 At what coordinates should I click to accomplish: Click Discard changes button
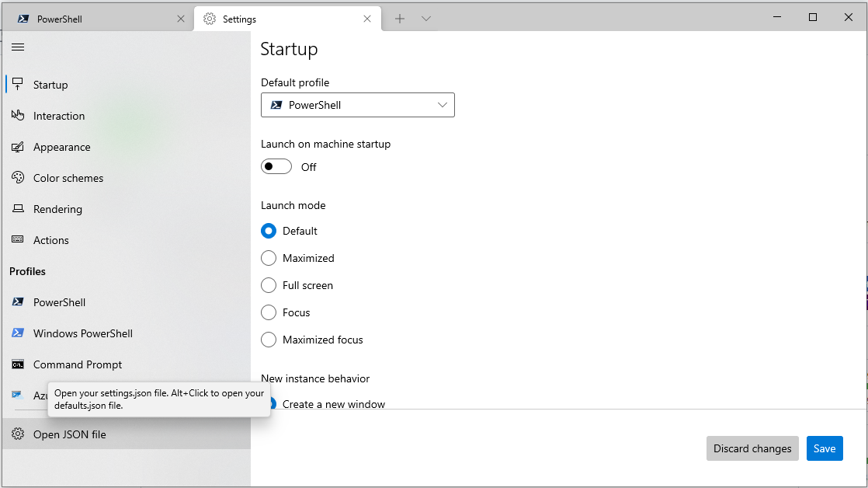pyautogui.click(x=752, y=448)
